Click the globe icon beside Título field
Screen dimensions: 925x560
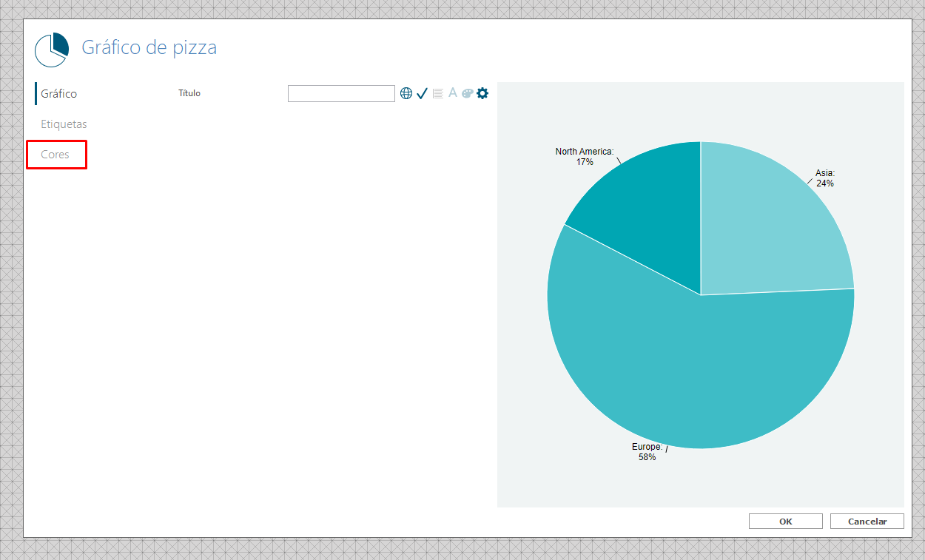tap(406, 93)
